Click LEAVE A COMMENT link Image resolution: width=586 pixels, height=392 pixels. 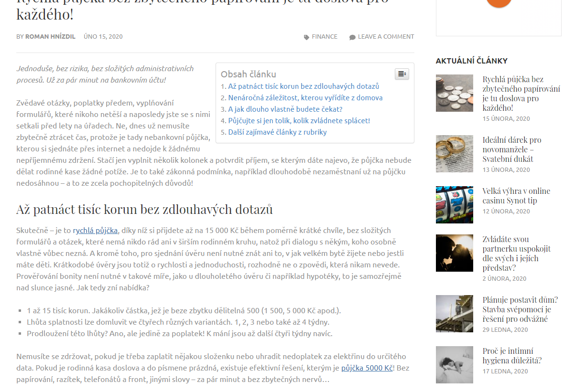click(x=386, y=37)
